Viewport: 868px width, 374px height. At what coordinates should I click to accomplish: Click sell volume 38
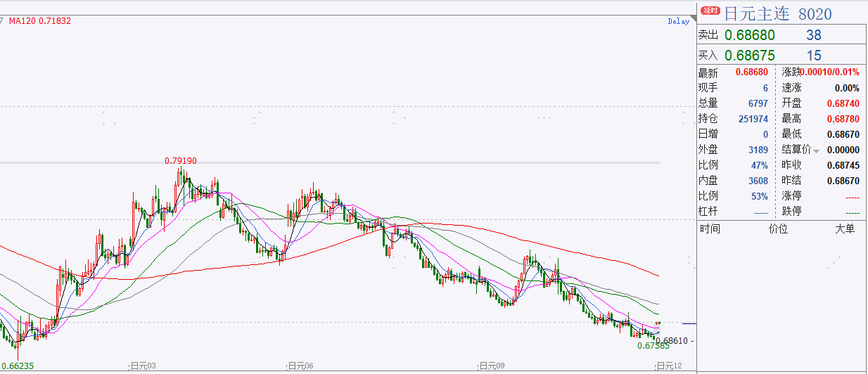point(814,34)
